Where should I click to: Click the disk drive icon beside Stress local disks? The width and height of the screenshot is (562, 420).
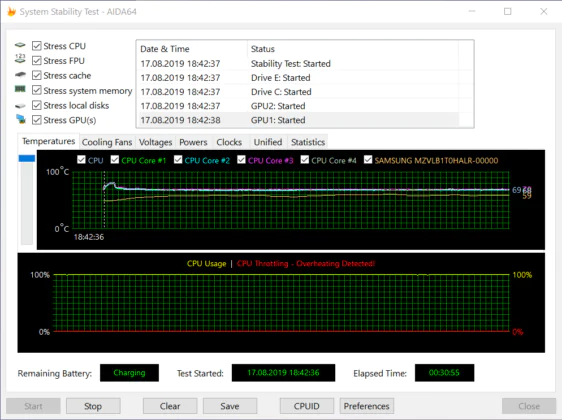20,106
